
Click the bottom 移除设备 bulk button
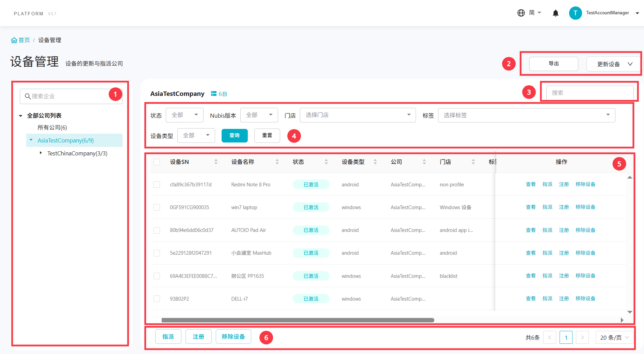[234, 337]
